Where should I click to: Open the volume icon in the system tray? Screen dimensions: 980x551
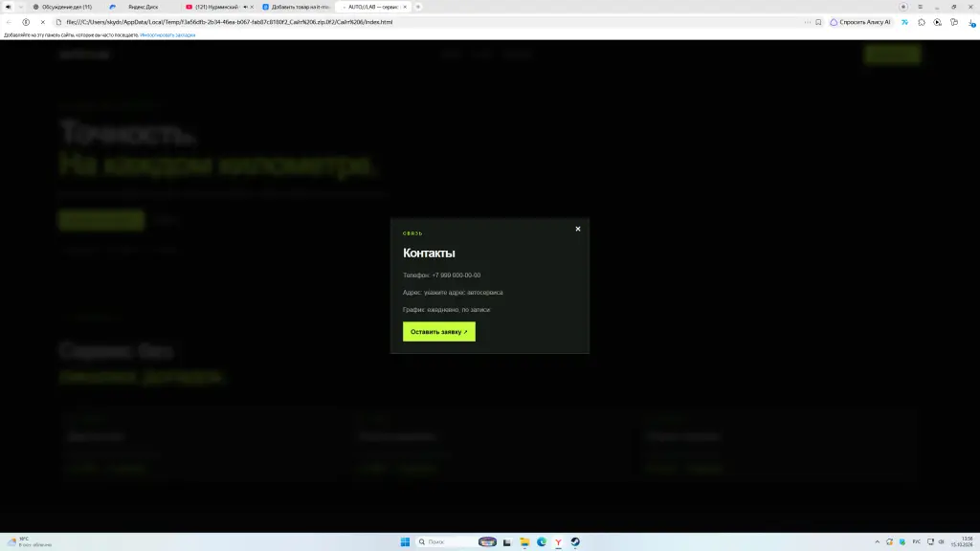tap(942, 541)
